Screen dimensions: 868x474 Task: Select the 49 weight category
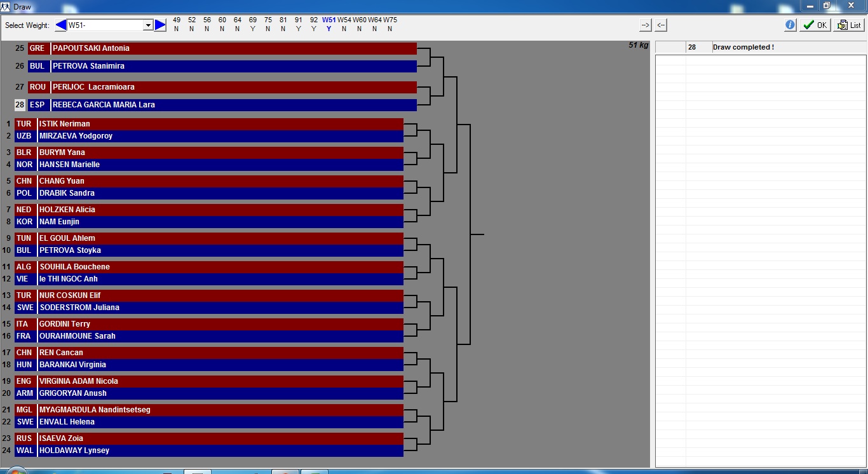(177, 20)
